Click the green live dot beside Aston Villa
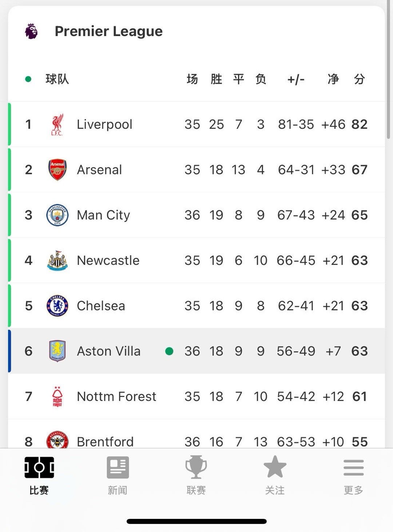The width and height of the screenshot is (393, 532). [x=169, y=351]
